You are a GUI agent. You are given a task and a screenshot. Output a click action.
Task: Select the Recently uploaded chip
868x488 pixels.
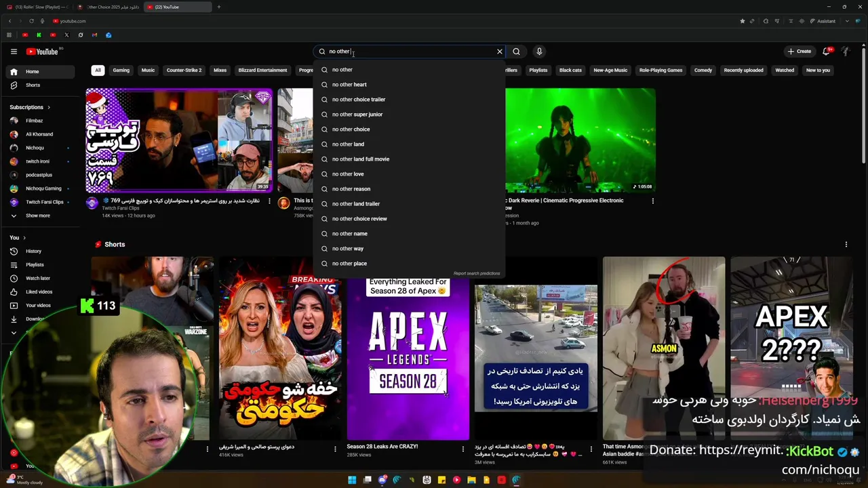743,70
